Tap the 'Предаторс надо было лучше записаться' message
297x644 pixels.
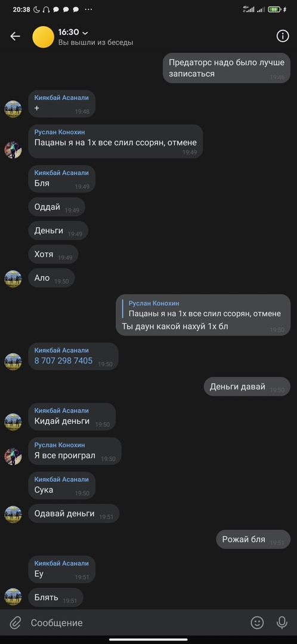click(x=227, y=68)
